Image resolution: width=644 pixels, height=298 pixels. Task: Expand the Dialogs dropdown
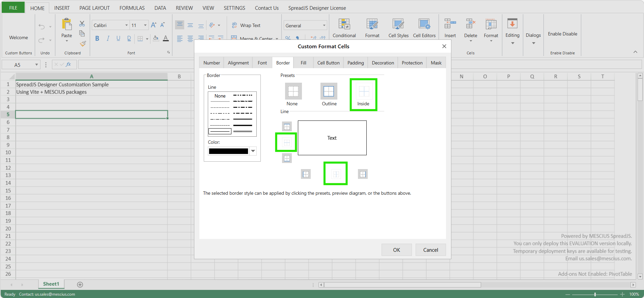pyautogui.click(x=533, y=43)
